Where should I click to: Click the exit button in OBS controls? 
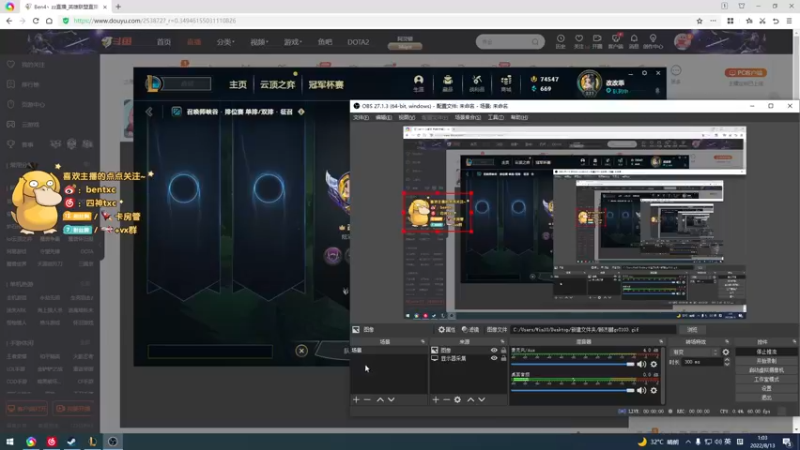coord(766,397)
